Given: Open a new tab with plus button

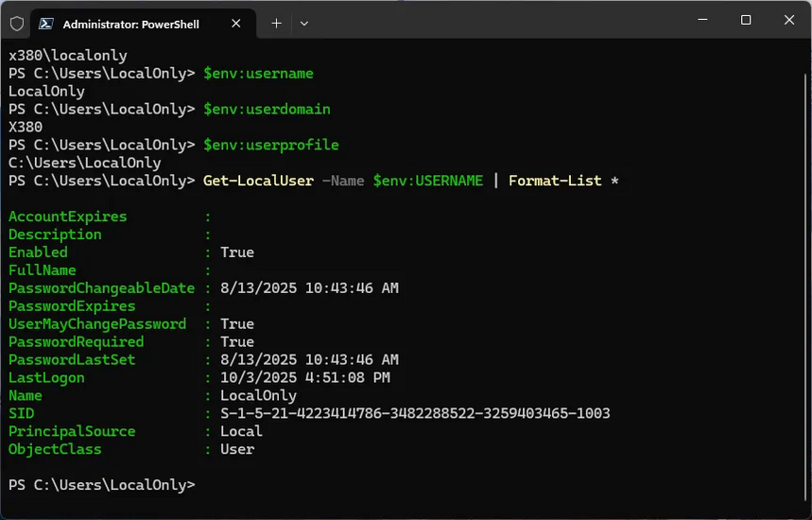Looking at the screenshot, I should point(276,23).
